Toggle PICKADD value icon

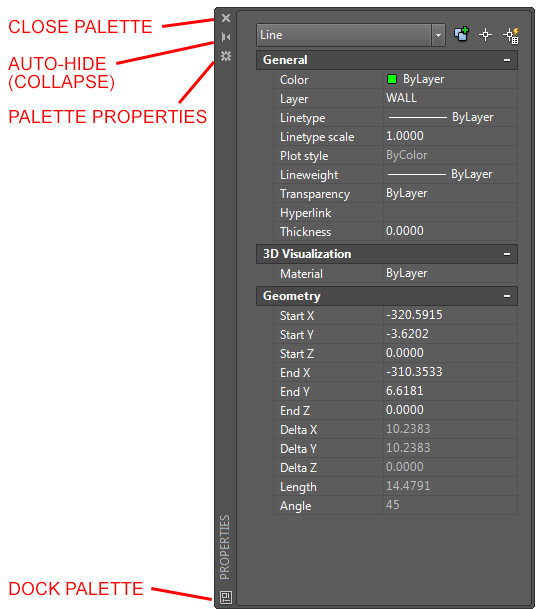(461, 34)
